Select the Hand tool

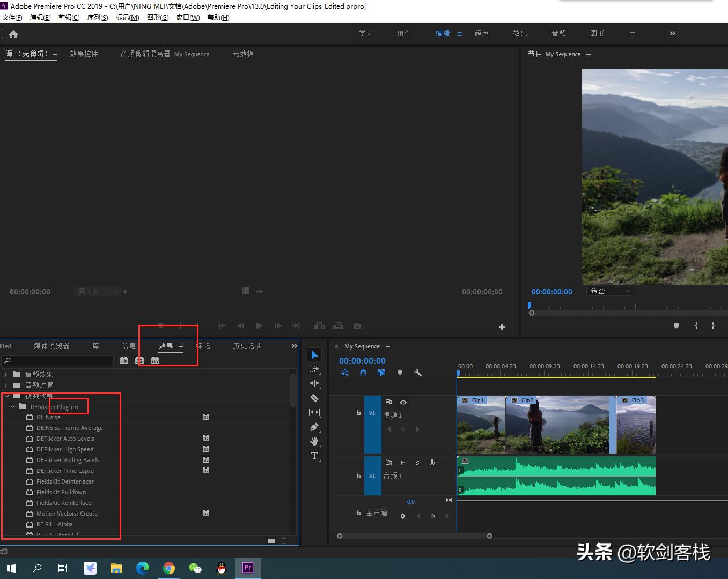(x=314, y=441)
